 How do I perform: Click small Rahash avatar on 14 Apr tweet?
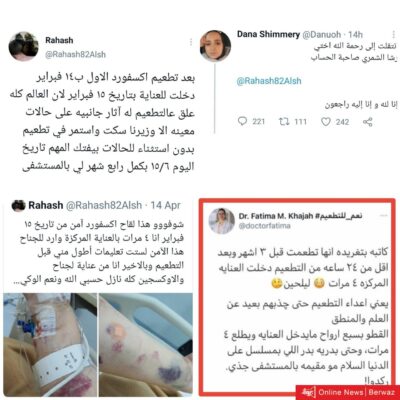(x=18, y=206)
